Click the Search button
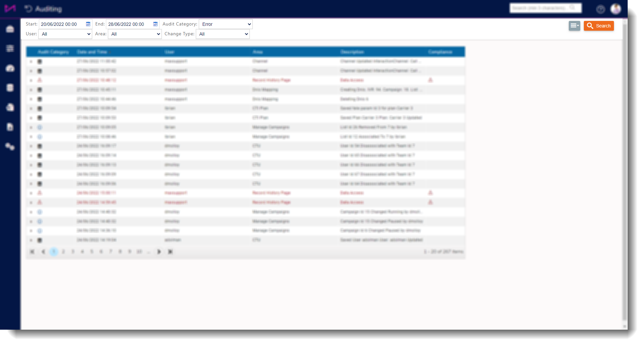 click(599, 26)
